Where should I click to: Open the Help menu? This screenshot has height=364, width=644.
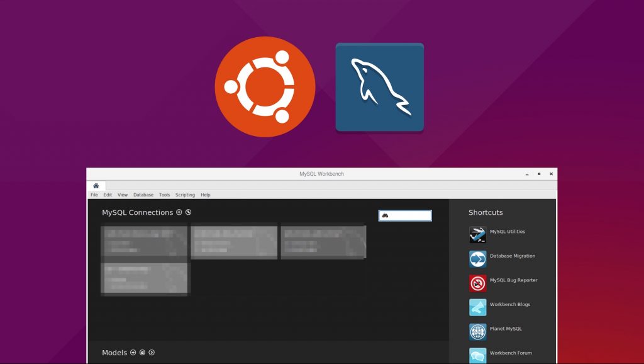coord(206,195)
